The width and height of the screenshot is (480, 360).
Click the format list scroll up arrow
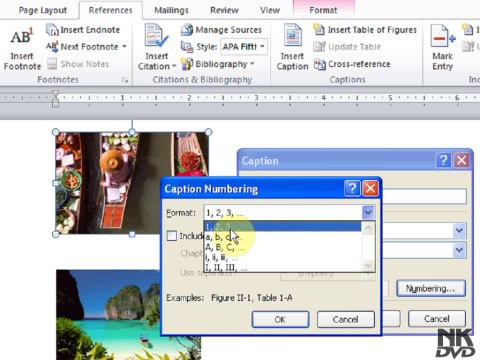point(368,228)
